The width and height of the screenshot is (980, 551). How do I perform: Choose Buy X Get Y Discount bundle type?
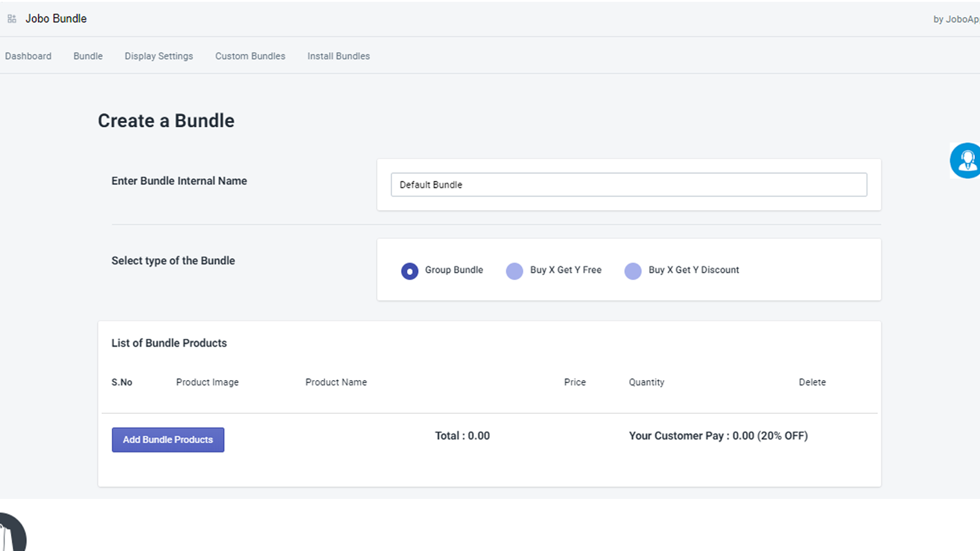point(633,271)
